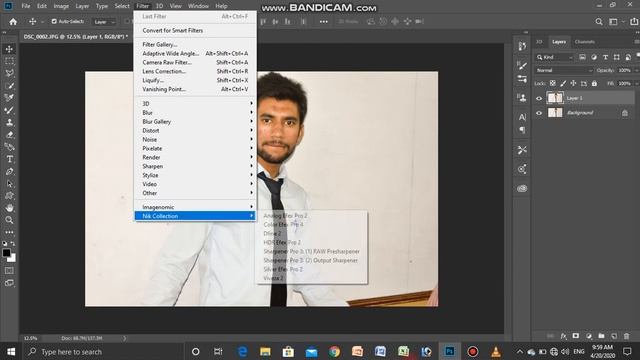Open the Brush Settings panel icon

click(x=522, y=65)
